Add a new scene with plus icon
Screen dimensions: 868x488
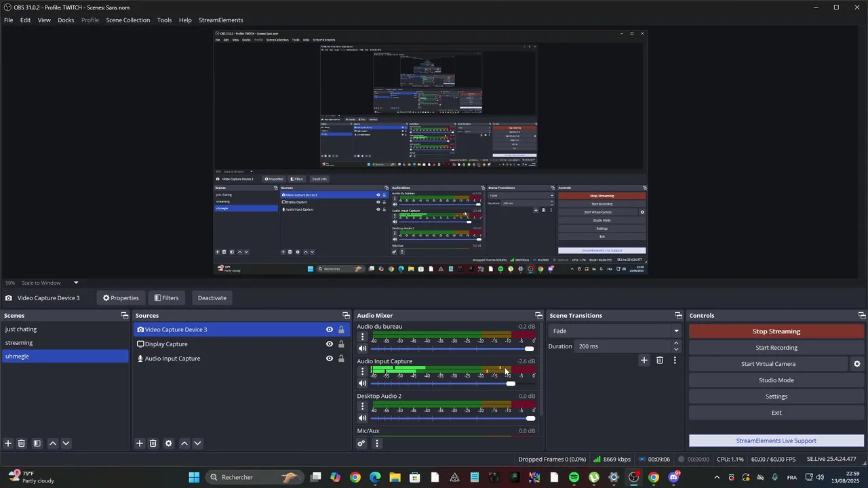(8, 443)
